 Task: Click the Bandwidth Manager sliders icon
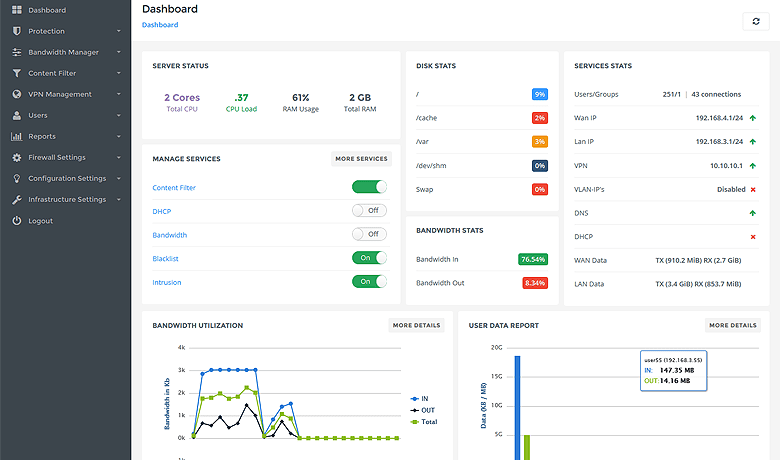tap(17, 52)
